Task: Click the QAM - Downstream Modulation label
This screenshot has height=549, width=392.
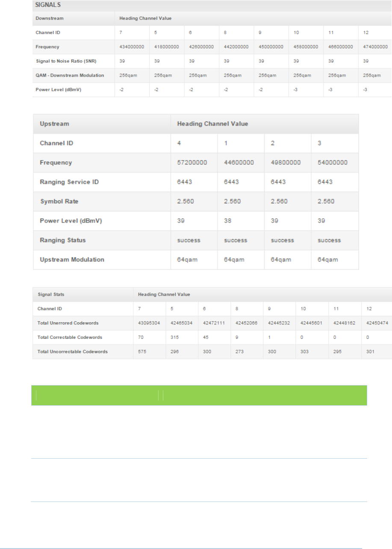Action: click(x=70, y=75)
